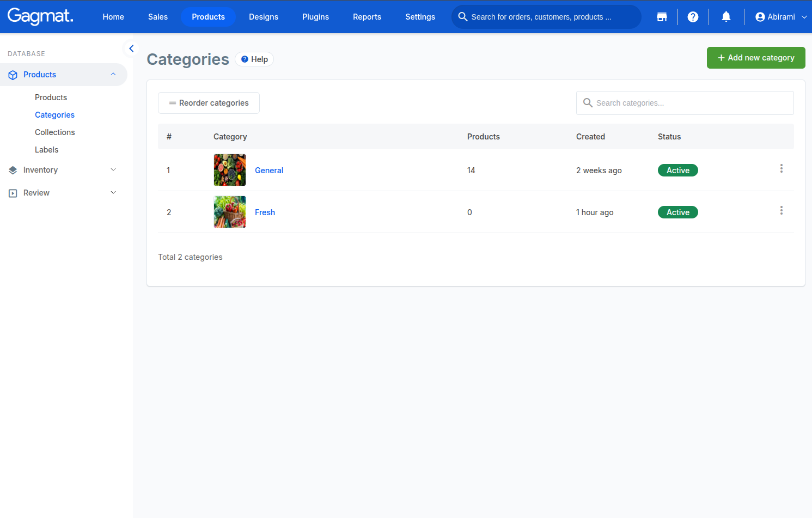The image size is (812, 518).
Task: Click the Products cube icon in sidebar
Action: pyautogui.click(x=13, y=75)
